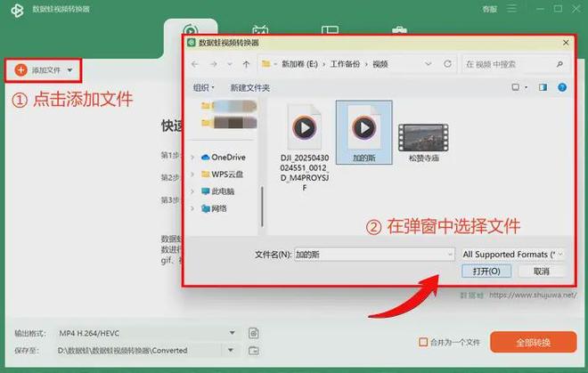This screenshot has height=373, width=588.
Task: Click the refresh icon in address bar
Action: click(447, 64)
